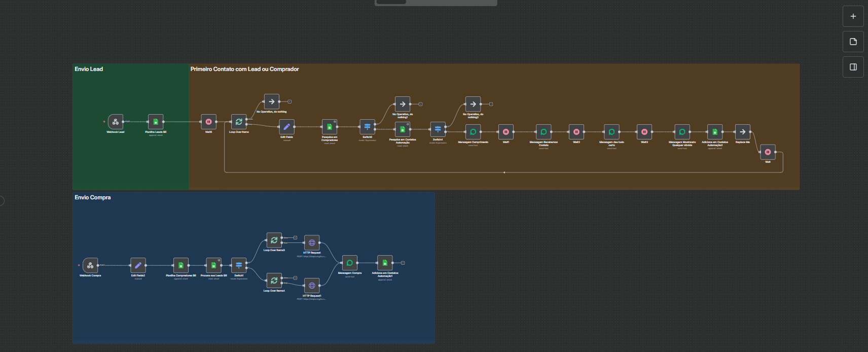Select the Mensagem Compra message node

pyautogui.click(x=349, y=263)
